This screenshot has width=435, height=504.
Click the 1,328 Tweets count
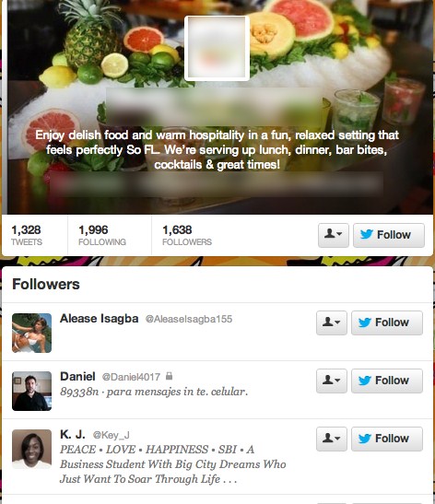pos(27,235)
